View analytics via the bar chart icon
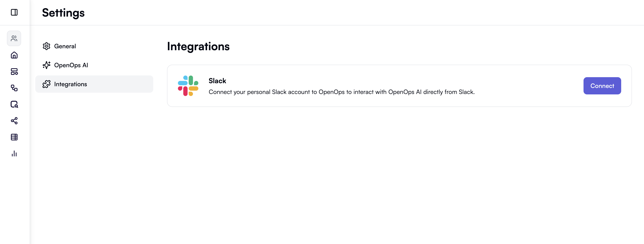This screenshot has height=244, width=644. (14, 154)
